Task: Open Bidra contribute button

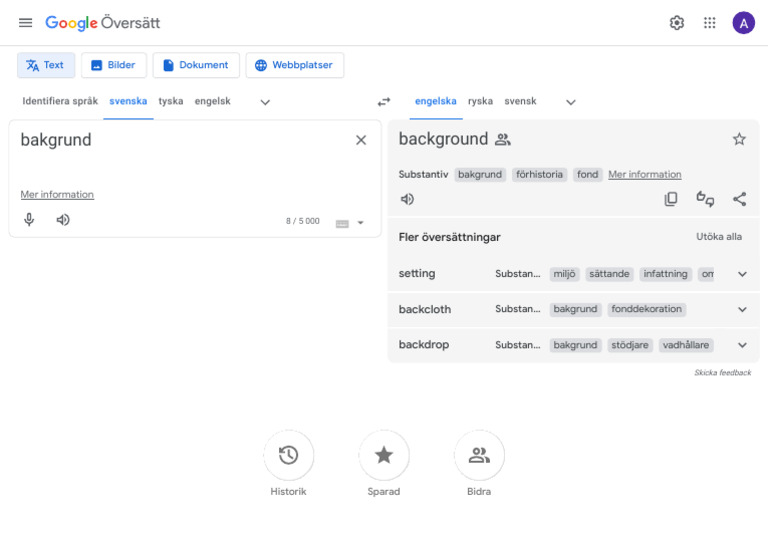Action: (479, 455)
